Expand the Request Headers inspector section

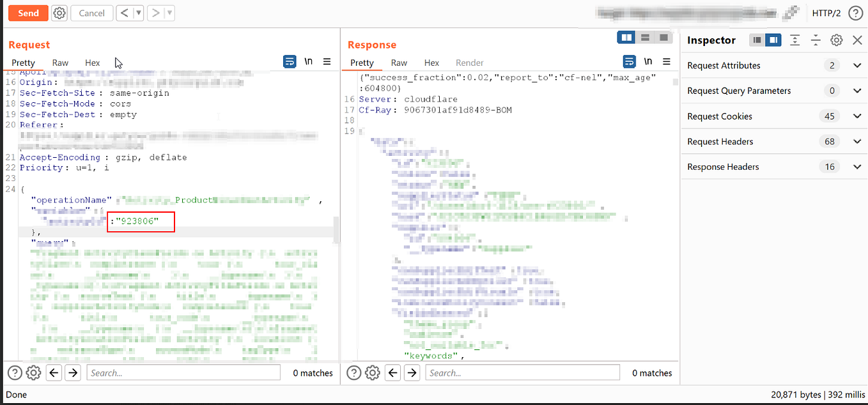point(856,141)
